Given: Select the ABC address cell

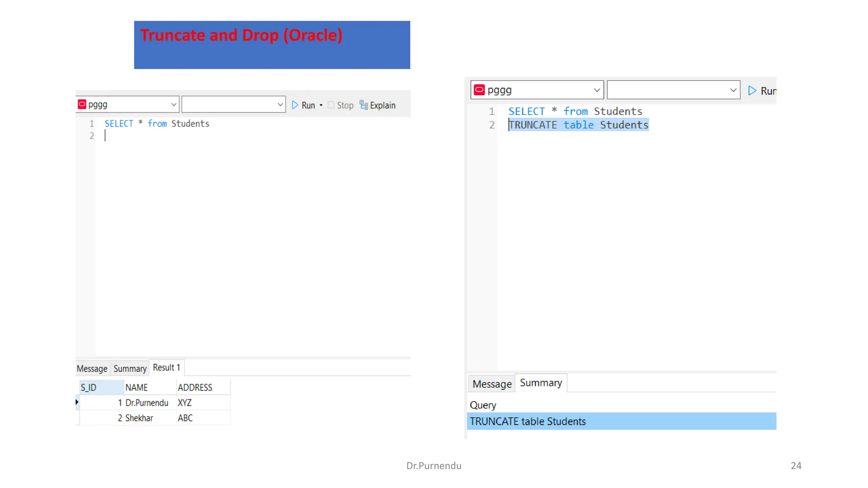Looking at the screenshot, I should tap(203, 418).
